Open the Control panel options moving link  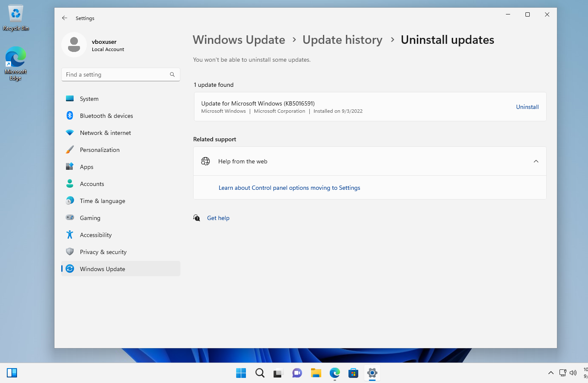click(x=289, y=188)
